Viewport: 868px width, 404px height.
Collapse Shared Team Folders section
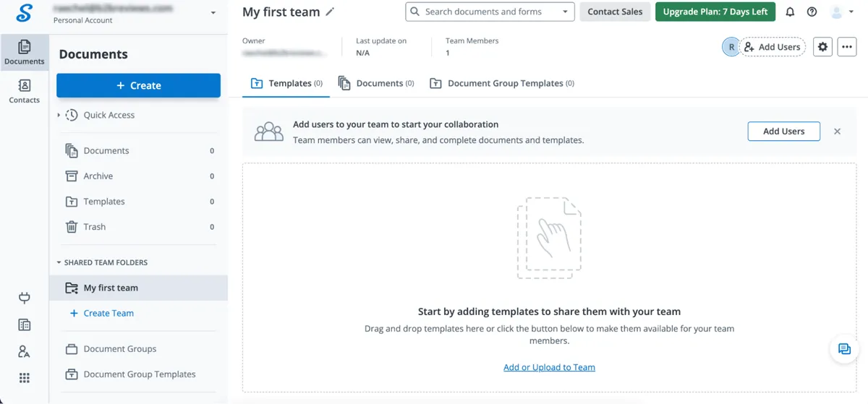tap(59, 262)
